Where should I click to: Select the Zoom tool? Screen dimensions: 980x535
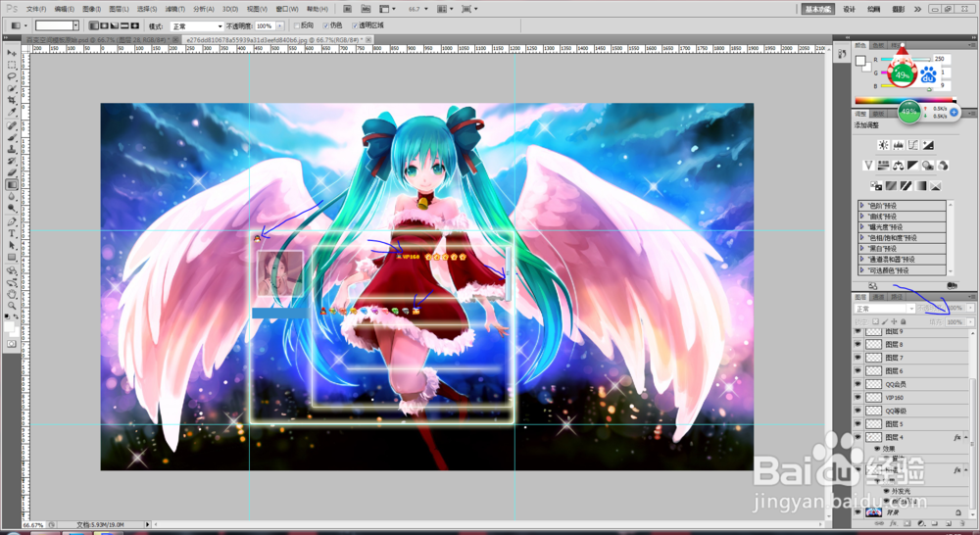point(12,306)
